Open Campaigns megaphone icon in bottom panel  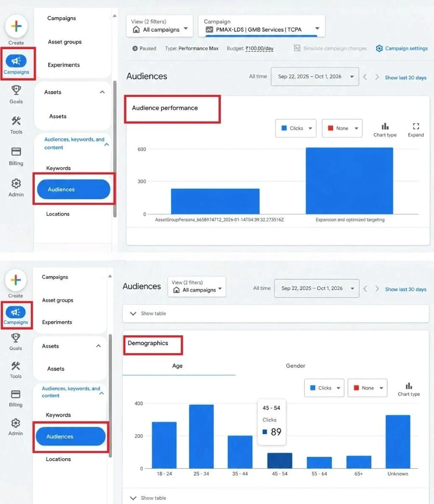click(15, 312)
